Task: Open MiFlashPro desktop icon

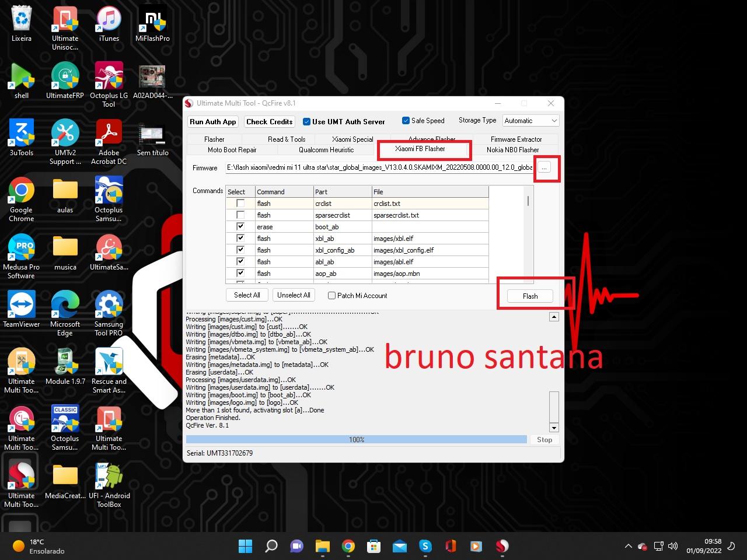Action: click(152, 23)
